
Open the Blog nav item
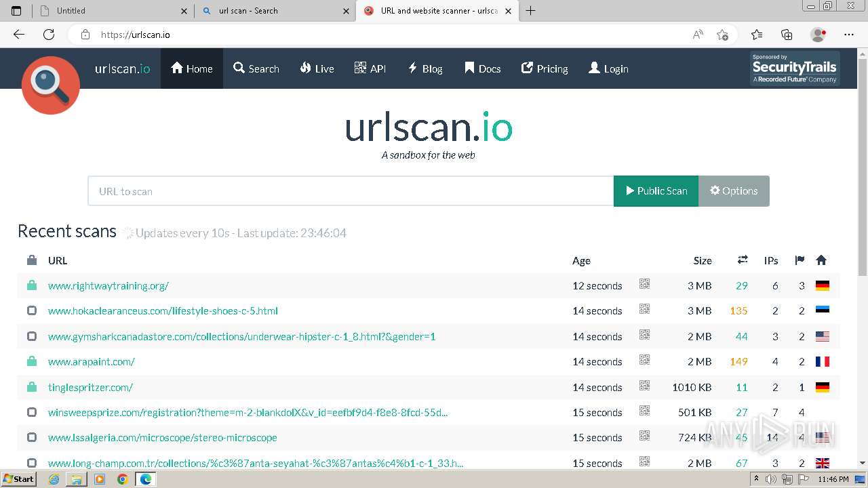point(425,68)
